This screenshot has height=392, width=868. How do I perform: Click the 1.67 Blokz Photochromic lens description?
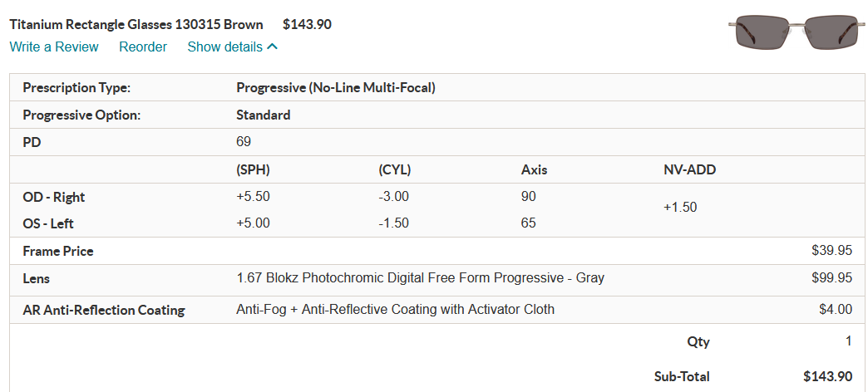point(421,278)
